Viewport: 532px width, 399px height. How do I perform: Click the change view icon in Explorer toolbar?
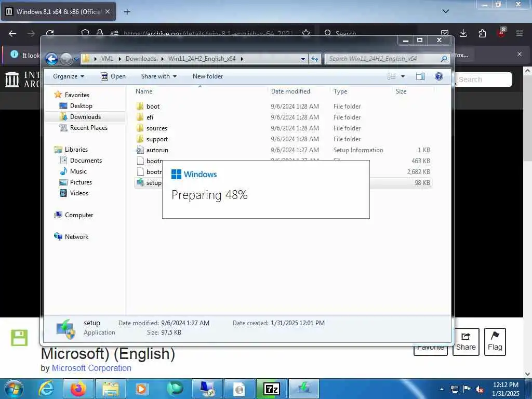[392, 76]
